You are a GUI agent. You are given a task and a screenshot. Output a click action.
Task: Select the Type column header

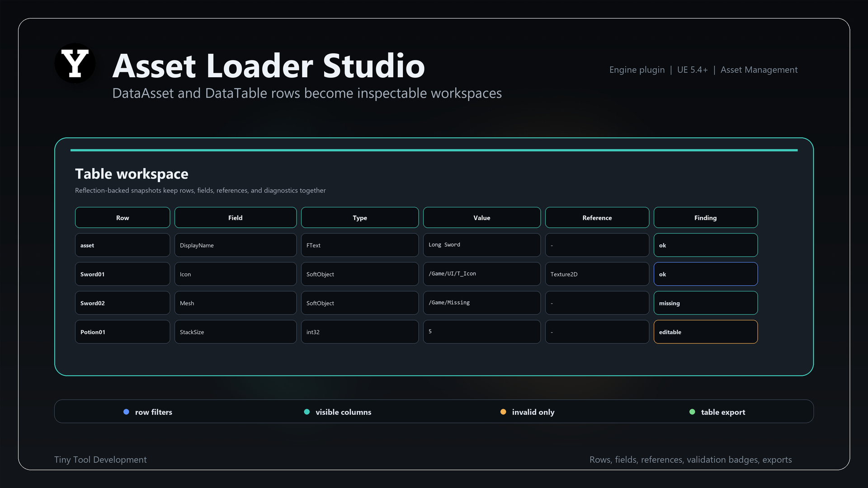coord(360,217)
